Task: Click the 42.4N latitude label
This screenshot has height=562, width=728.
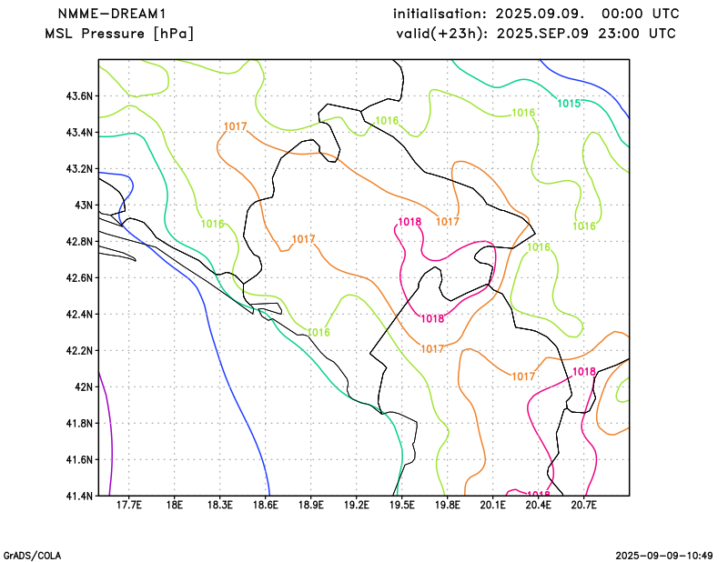Action: (x=79, y=314)
